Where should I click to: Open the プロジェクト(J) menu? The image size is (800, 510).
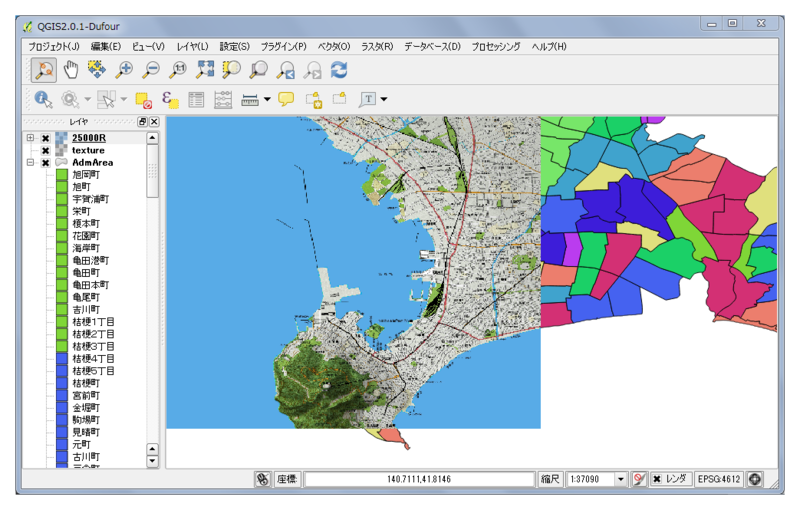(54, 46)
